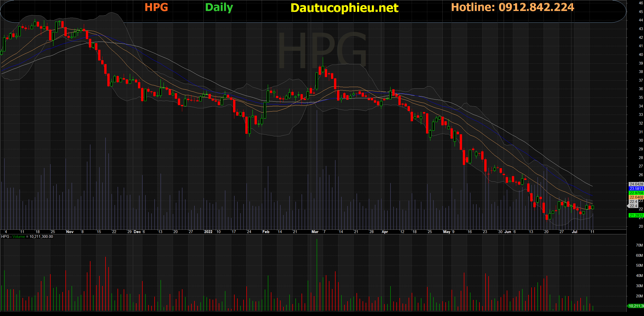
Task: Open the Dautucophieu.net link
Action: pyautogui.click(x=344, y=8)
